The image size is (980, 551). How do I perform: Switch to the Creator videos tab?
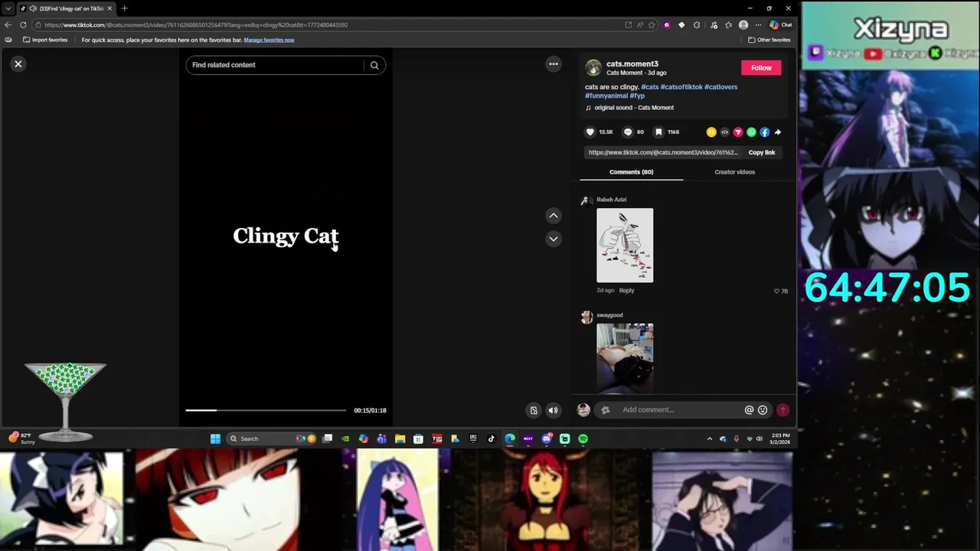pos(735,172)
